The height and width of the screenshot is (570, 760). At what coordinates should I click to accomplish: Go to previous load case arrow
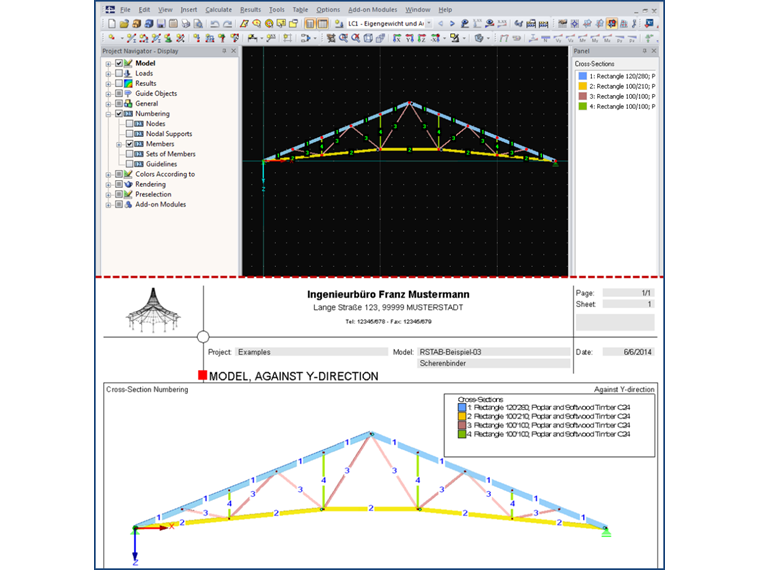point(441,24)
